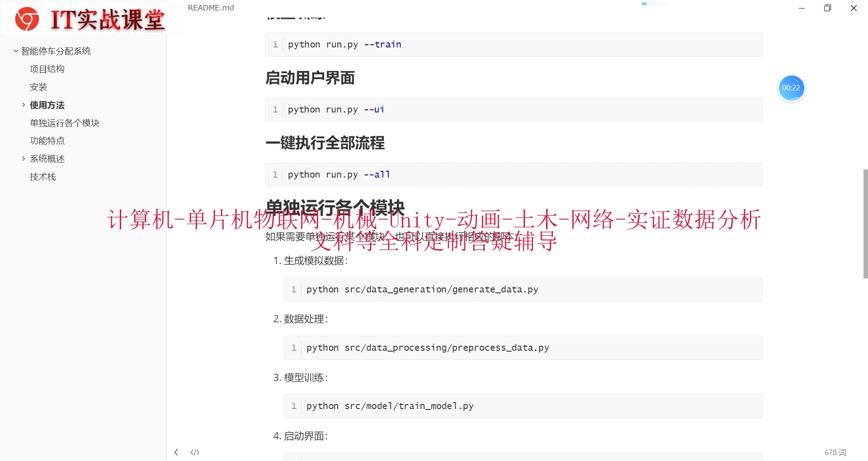Collapse the 智能停车分配系统 outline node
The width and height of the screenshot is (868, 461).
point(16,51)
